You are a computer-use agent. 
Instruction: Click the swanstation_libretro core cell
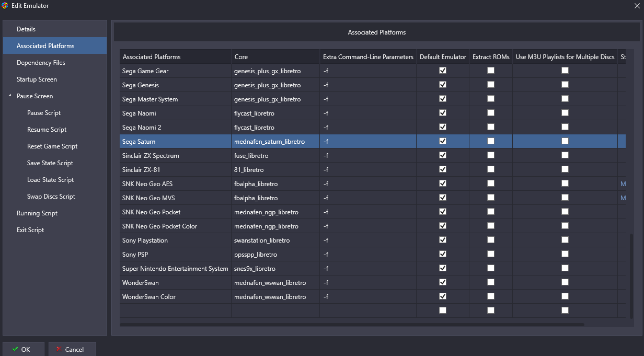275,240
